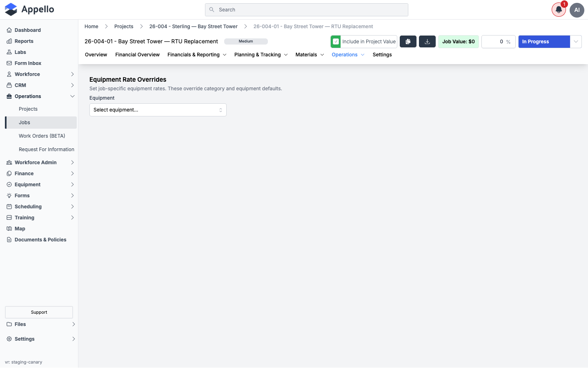Switch to the Overview tab
This screenshot has height=375, width=588.
click(x=96, y=55)
